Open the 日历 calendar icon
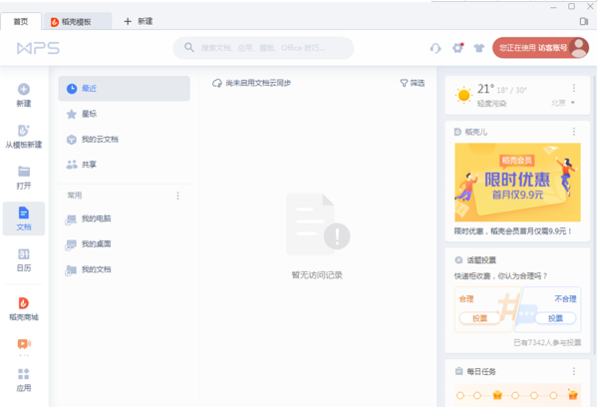Viewport: 600px width, 419px height. 24,254
